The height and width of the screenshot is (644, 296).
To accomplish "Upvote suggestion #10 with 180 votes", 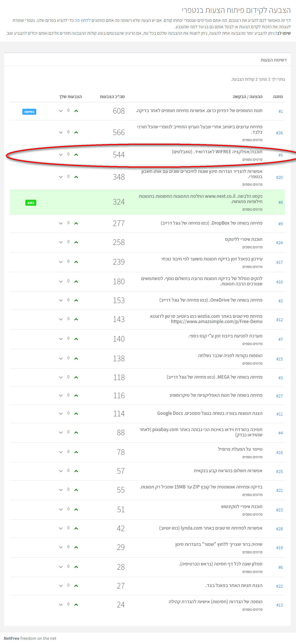I will [76, 282].
